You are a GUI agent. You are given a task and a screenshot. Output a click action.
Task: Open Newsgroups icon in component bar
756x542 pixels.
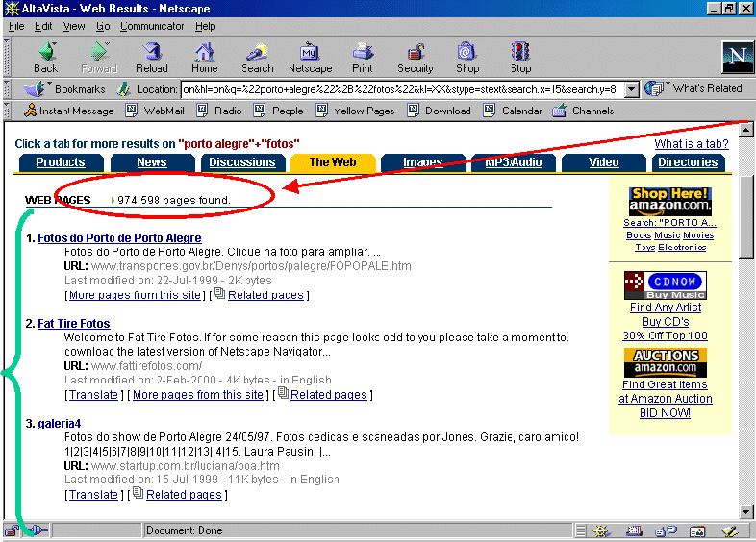pyautogui.click(x=667, y=530)
